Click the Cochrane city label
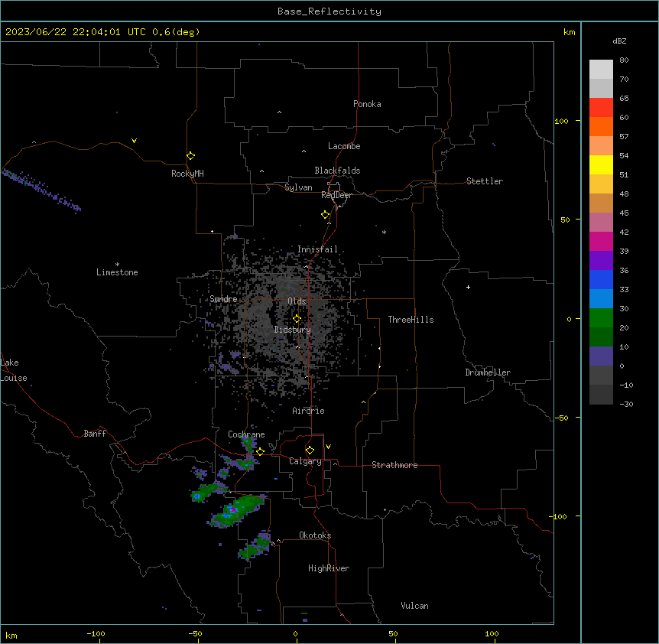This screenshot has width=659, height=644. click(x=246, y=434)
